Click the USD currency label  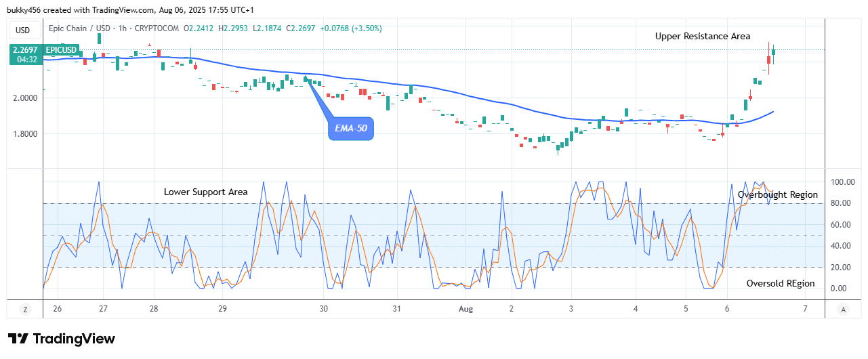tap(24, 30)
